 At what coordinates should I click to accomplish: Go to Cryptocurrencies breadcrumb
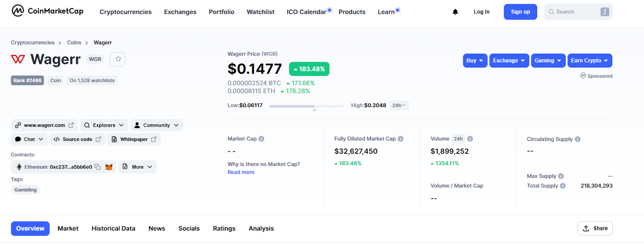(33, 43)
